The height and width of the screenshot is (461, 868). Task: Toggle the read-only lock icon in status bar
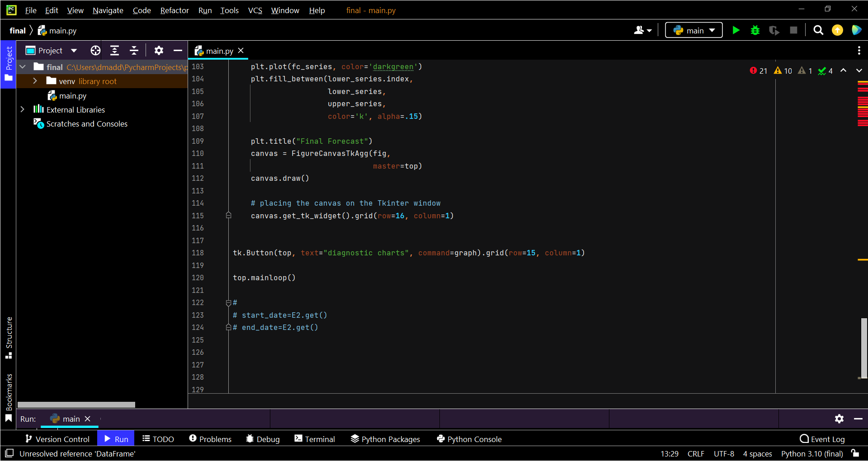tap(855, 453)
